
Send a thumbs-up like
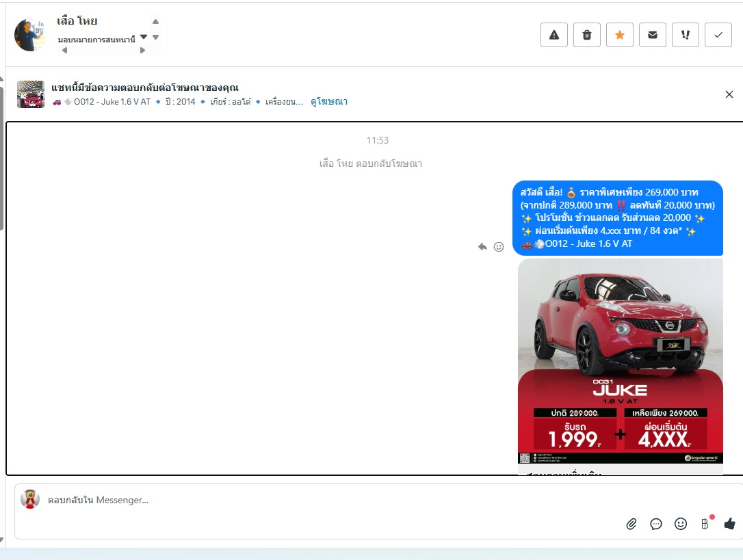pyautogui.click(x=730, y=524)
